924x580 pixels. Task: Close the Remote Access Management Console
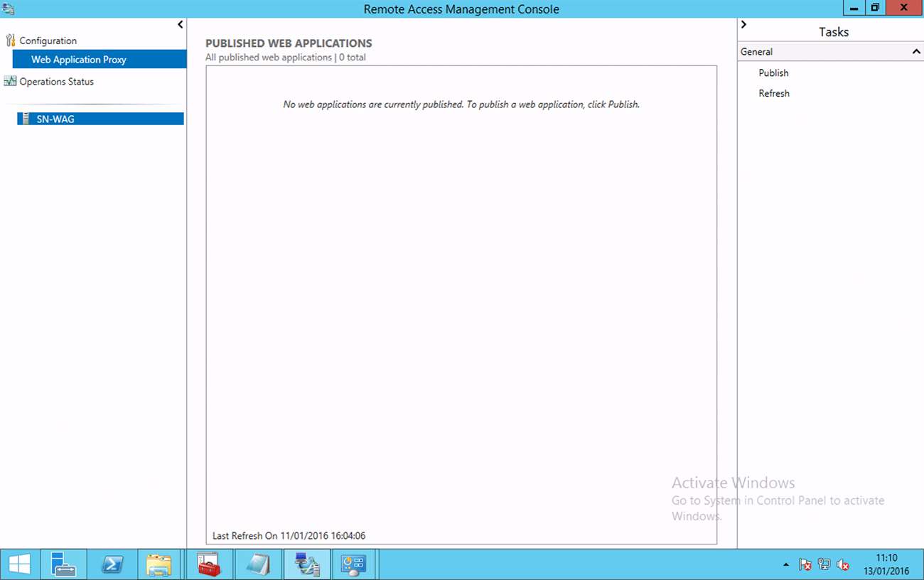tap(904, 8)
